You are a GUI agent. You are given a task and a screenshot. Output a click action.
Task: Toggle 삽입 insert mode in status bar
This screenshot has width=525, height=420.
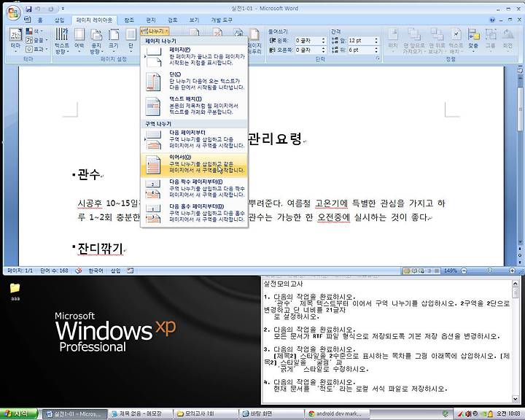[x=115, y=271]
